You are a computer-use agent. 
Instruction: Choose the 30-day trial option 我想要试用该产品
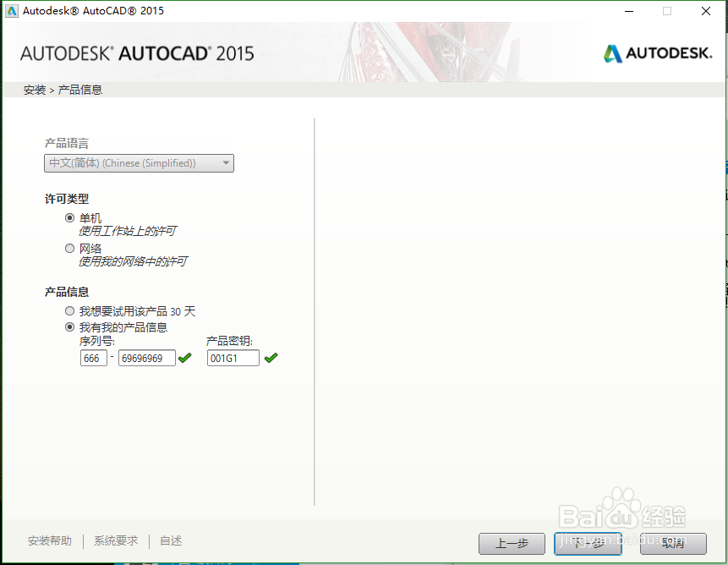[69, 311]
